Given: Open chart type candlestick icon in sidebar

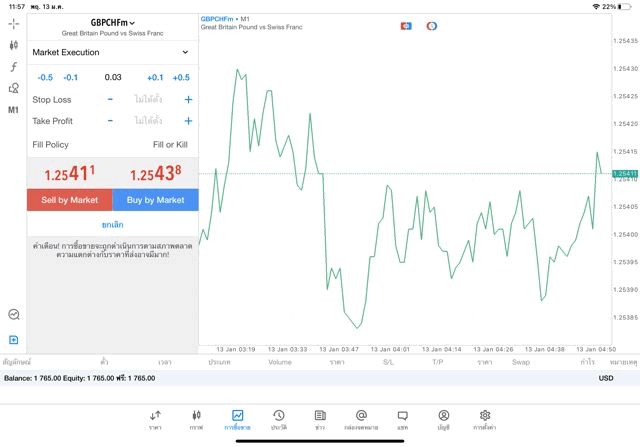Looking at the screenshot, I should pos(13,45).
